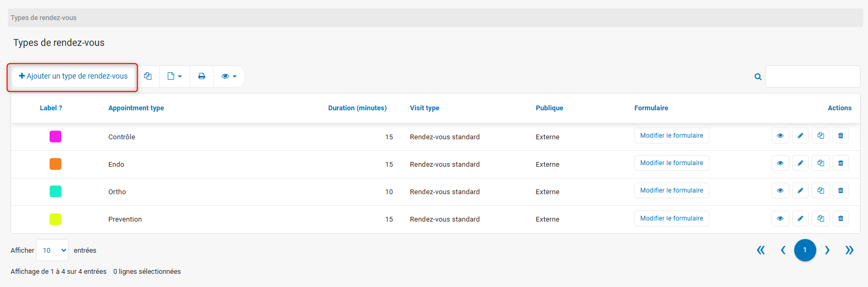This screenshot has width=868, height=287.
Task: Click the copy icon in the toolbar
Action: pyautogui.click(x=148, y=76)
